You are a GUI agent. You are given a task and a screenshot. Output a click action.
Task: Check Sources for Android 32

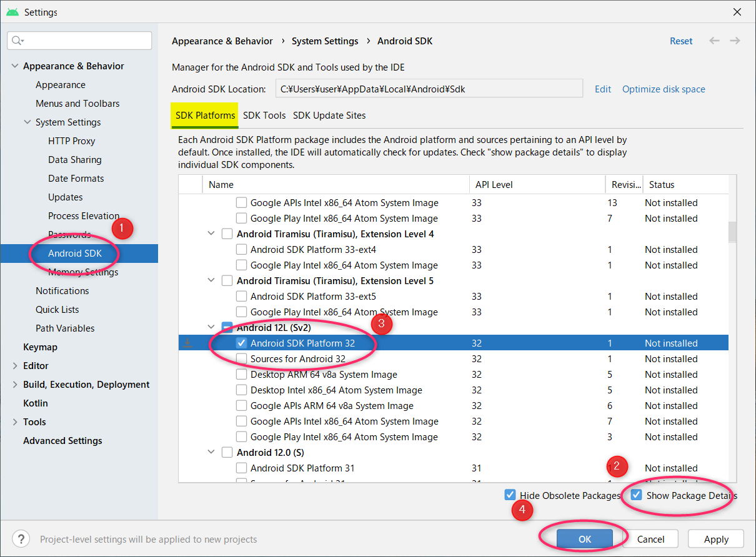(241, 358)
